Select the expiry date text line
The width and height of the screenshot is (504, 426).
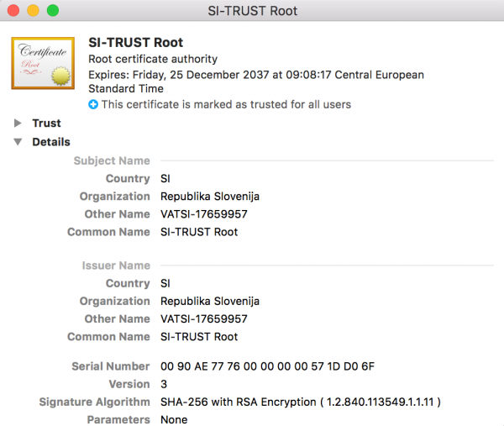pos(256,82)
